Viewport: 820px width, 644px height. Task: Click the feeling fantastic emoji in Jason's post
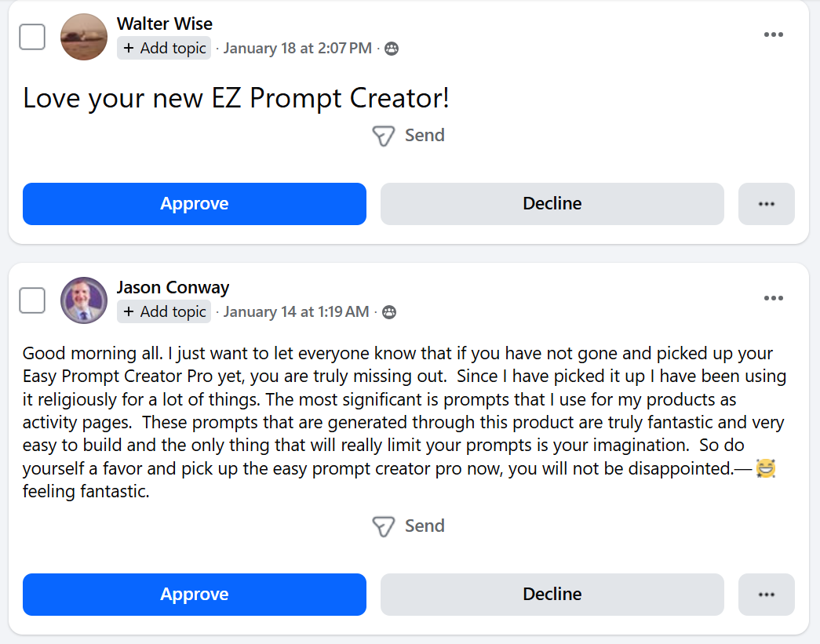[x=765, y=470]
